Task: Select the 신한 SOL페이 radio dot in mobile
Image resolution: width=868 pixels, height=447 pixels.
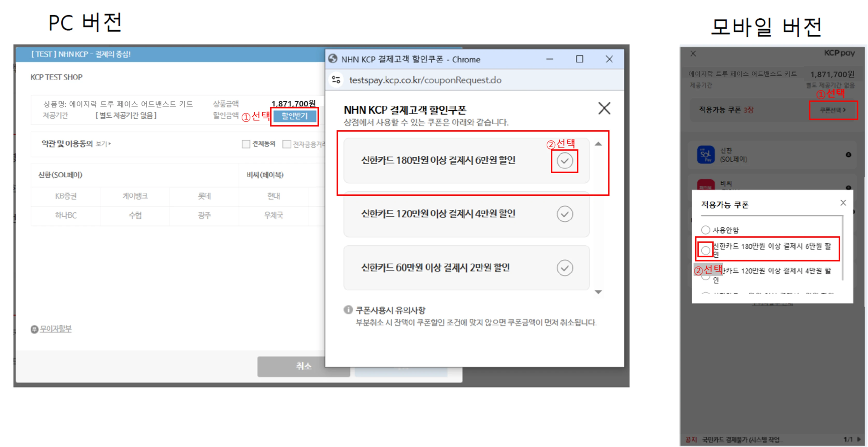Action: click(x=848, y=154)
